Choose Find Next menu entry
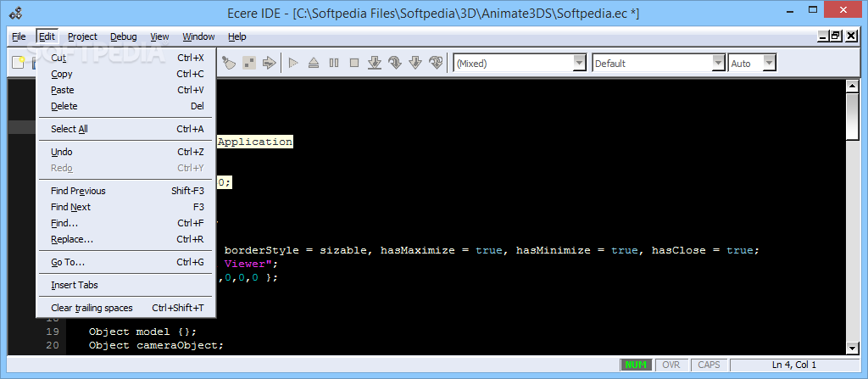The width and height of the screenshot is (868, 379). click(126, 207)
